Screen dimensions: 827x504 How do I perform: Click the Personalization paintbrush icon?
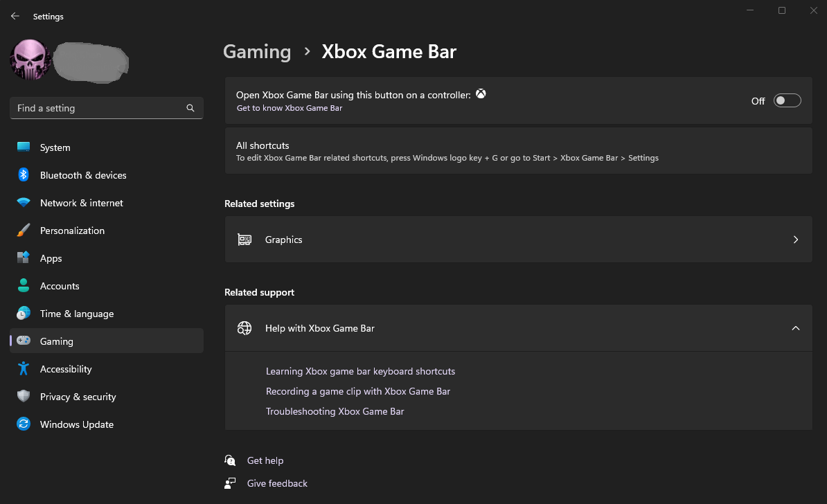click(x=24, y=231)
